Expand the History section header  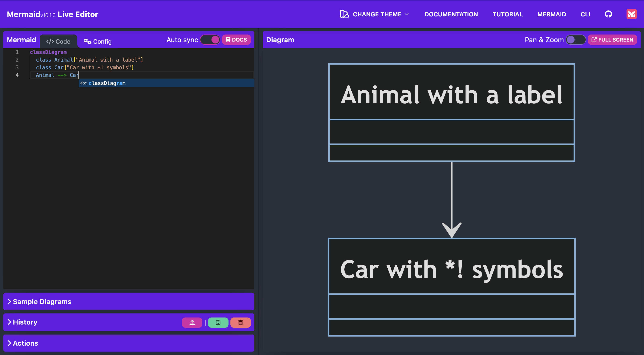[x=24, y=322]
